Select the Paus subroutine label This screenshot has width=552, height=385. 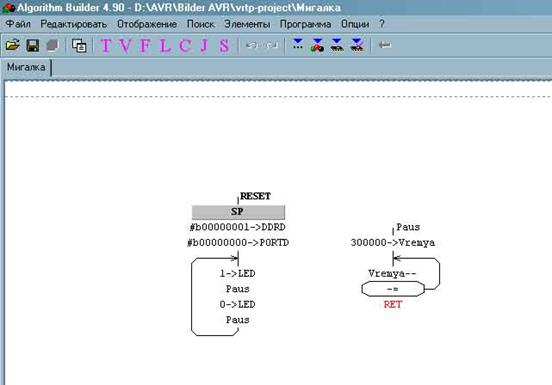pyautogui.click(x=408, y=227)
